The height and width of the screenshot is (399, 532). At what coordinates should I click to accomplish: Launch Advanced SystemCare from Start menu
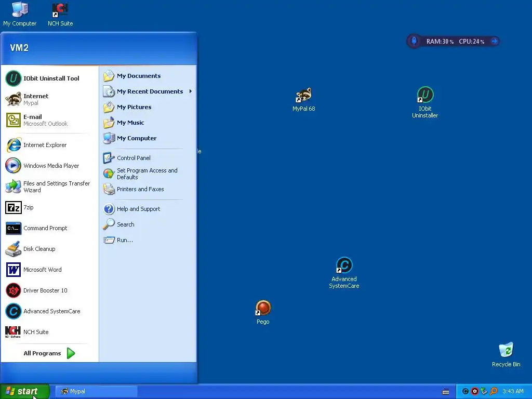click(49, 311)
